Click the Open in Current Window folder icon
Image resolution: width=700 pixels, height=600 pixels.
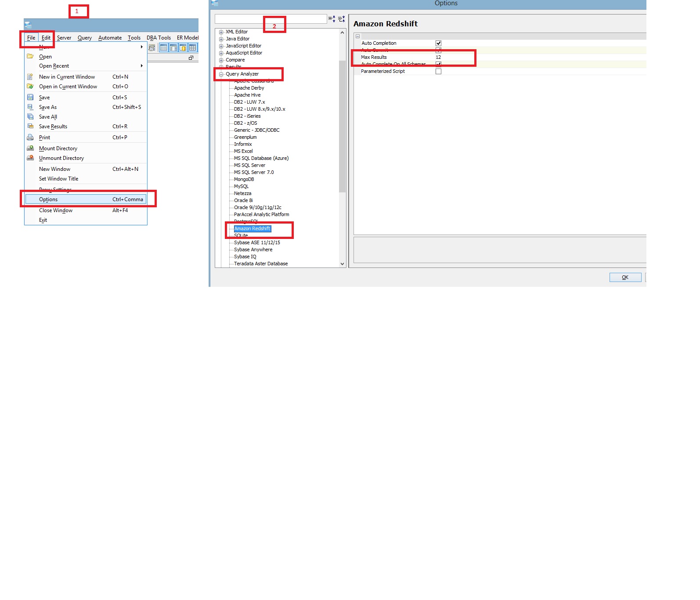tap(30, 86)
